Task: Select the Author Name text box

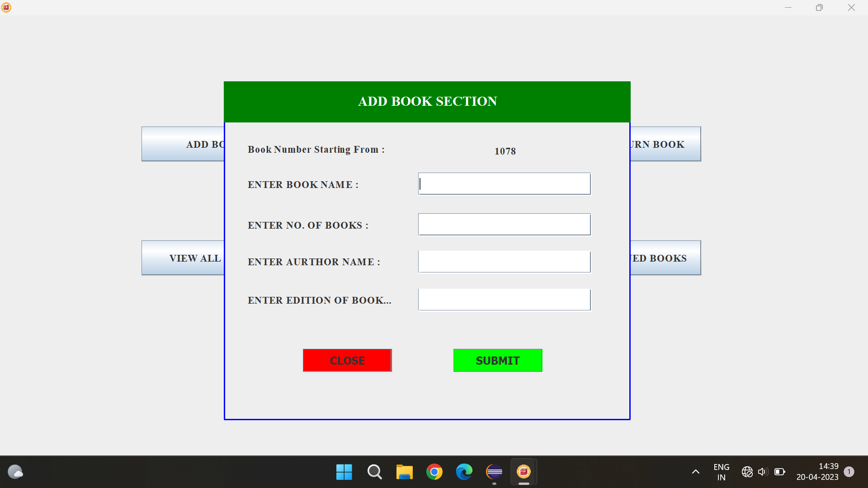Action: coord(504,262)
